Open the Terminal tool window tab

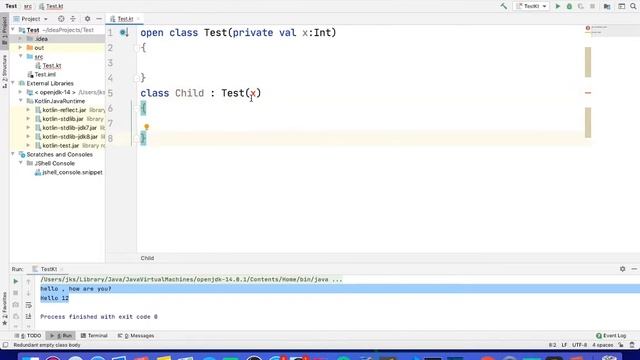point(94,336)
